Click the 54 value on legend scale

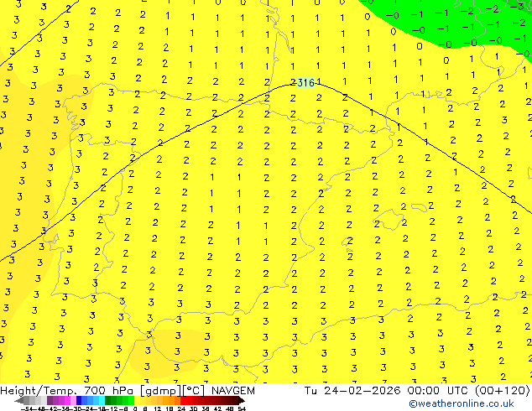(243, 408)
